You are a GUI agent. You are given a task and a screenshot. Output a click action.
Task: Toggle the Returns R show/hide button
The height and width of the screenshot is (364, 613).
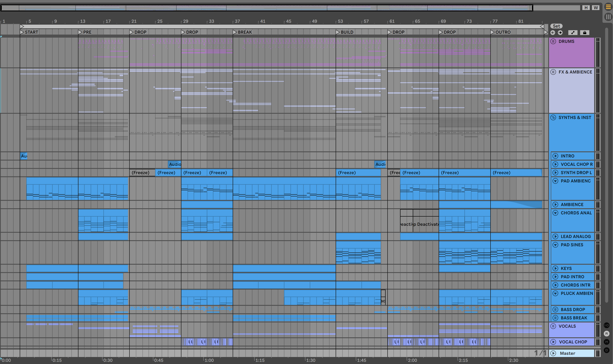(606, 334)
